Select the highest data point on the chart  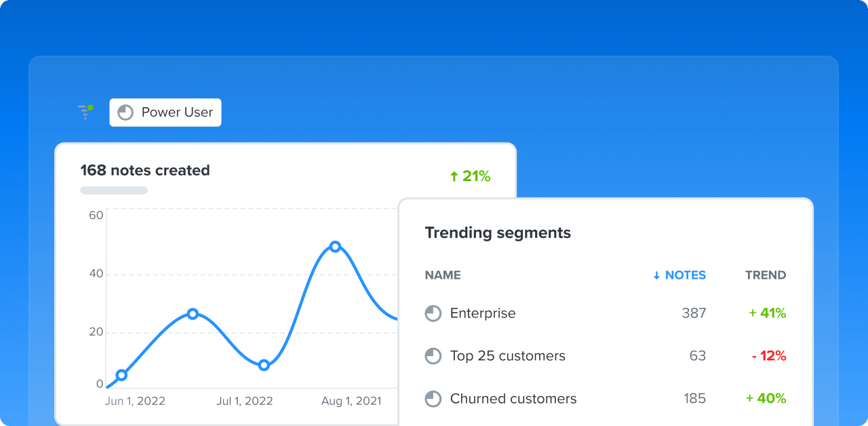pos(336,247)
